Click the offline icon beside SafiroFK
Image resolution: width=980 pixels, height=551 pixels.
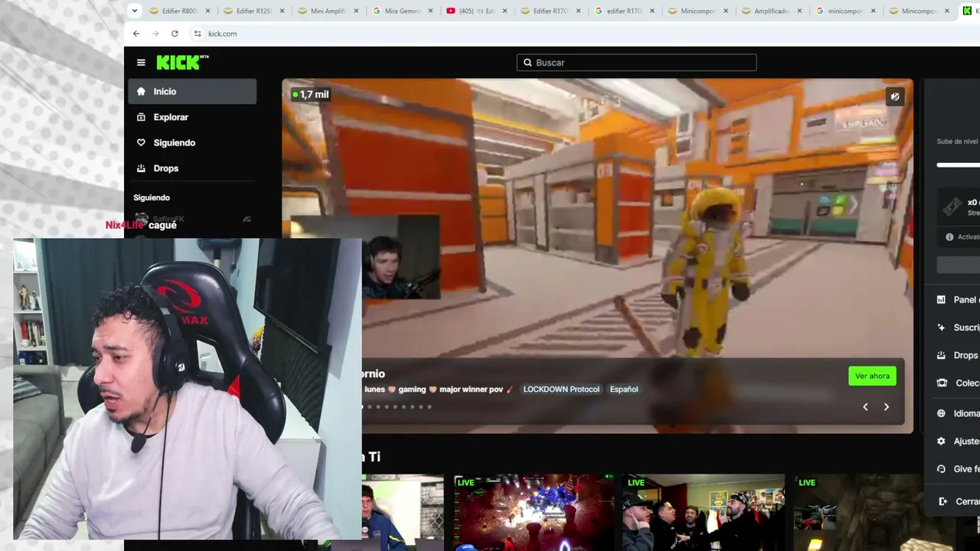pyautogui.click(x=247, y=219)
